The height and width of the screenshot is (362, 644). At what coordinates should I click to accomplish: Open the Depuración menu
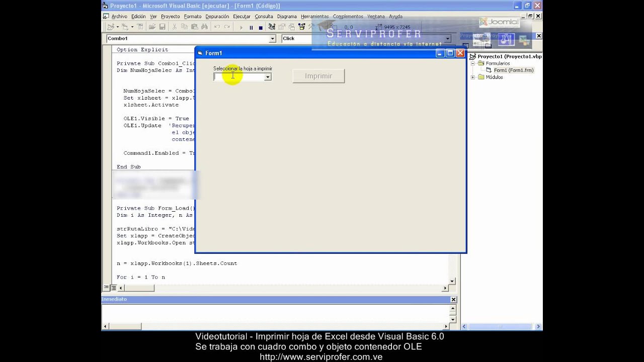click(217, 17)
